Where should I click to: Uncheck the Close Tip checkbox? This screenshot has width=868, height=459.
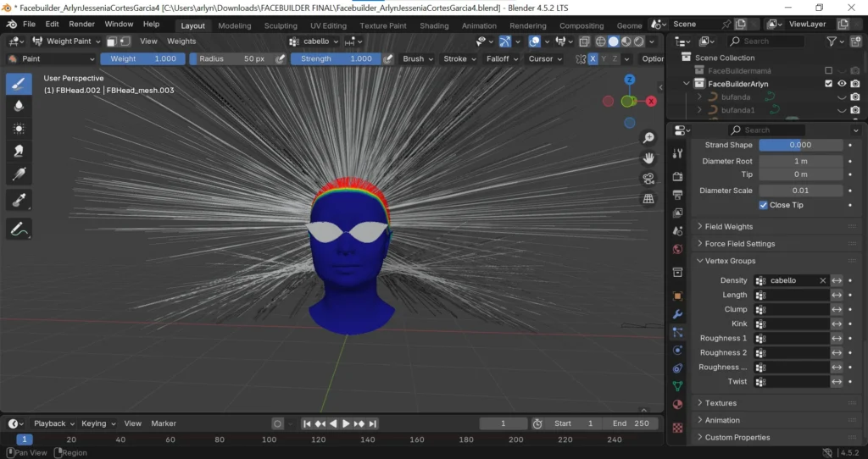[x=764, y=205]
